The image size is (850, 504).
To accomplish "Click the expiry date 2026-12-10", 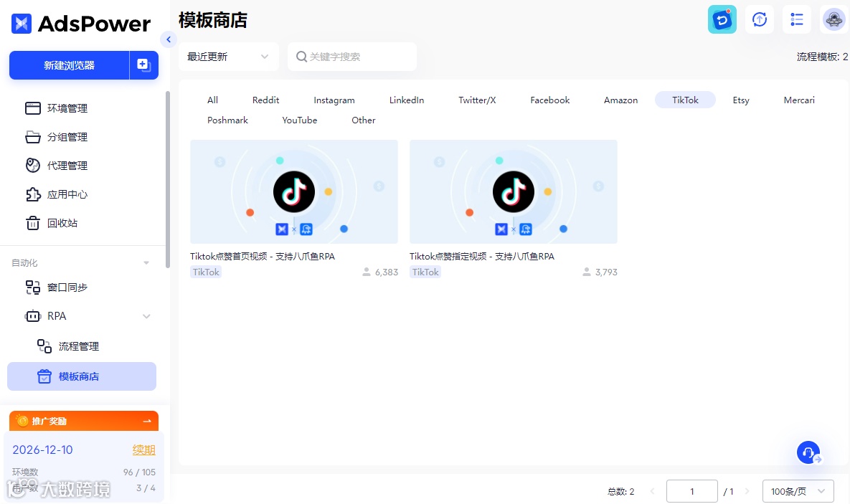I will [42, 450].
